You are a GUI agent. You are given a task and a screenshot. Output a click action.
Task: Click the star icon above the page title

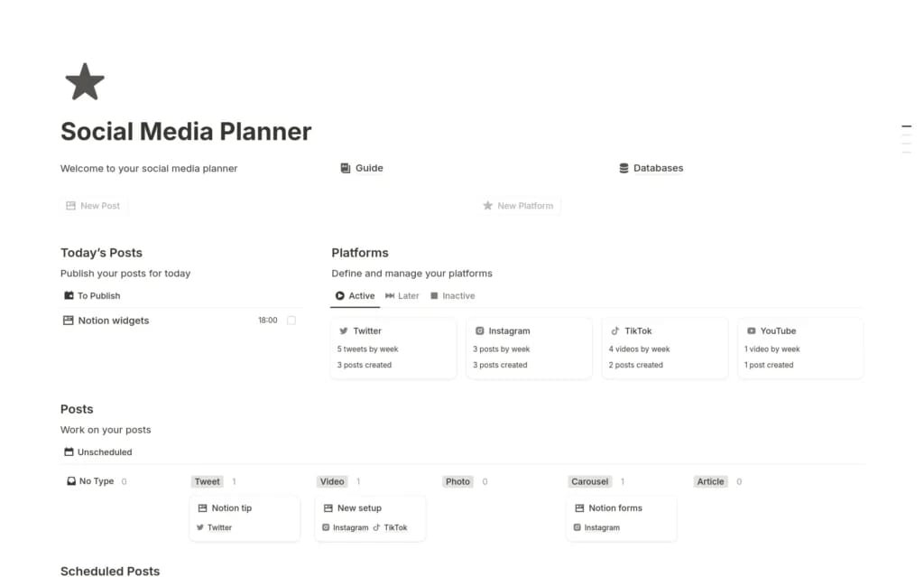pos(83,82)
